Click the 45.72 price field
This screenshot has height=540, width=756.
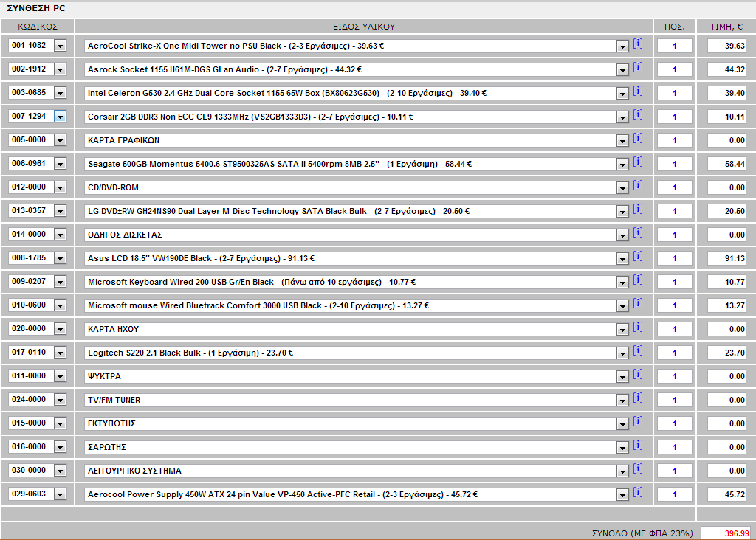(x=727, y=494)
